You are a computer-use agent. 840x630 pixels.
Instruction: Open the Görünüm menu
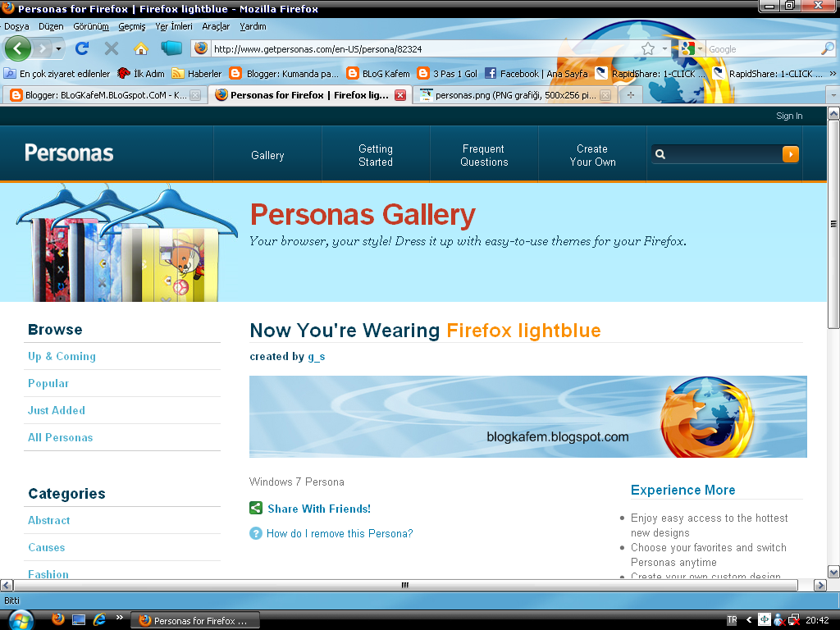point(91,26)
